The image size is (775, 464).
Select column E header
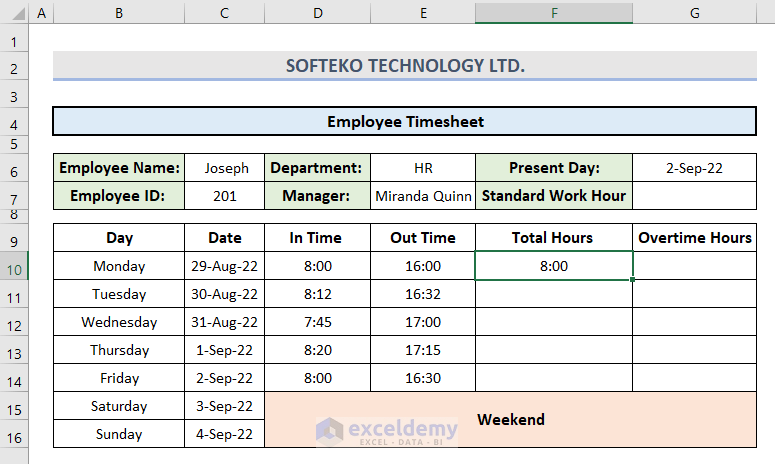pos(423,13)
